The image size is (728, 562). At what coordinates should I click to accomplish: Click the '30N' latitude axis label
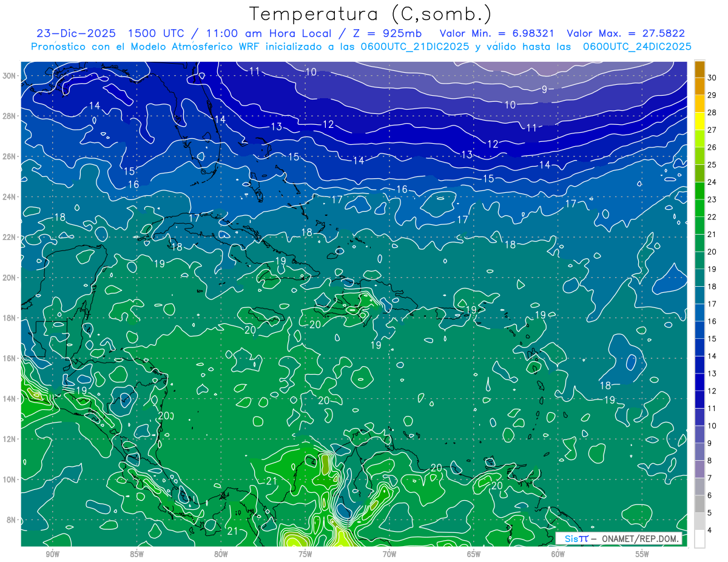(x=10, y=76)
